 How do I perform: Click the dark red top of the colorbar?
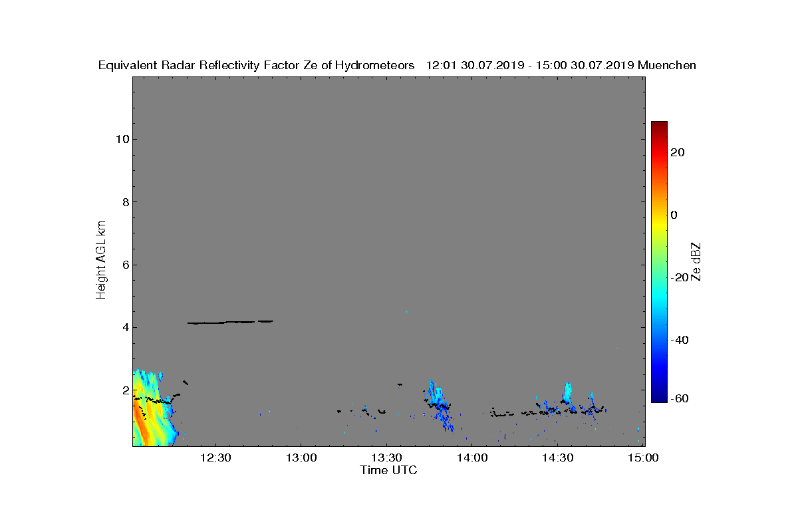pyautogui.click(x=659, y=125)
